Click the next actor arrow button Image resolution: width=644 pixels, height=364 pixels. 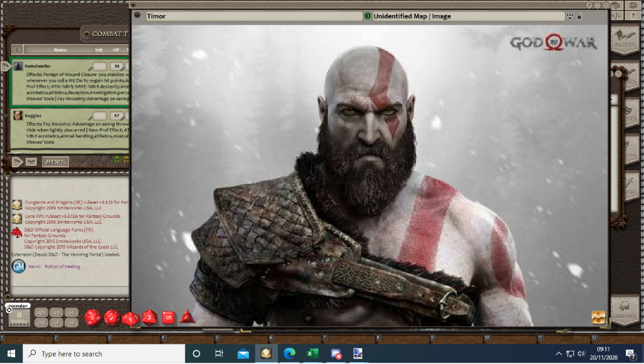(17, 162)
